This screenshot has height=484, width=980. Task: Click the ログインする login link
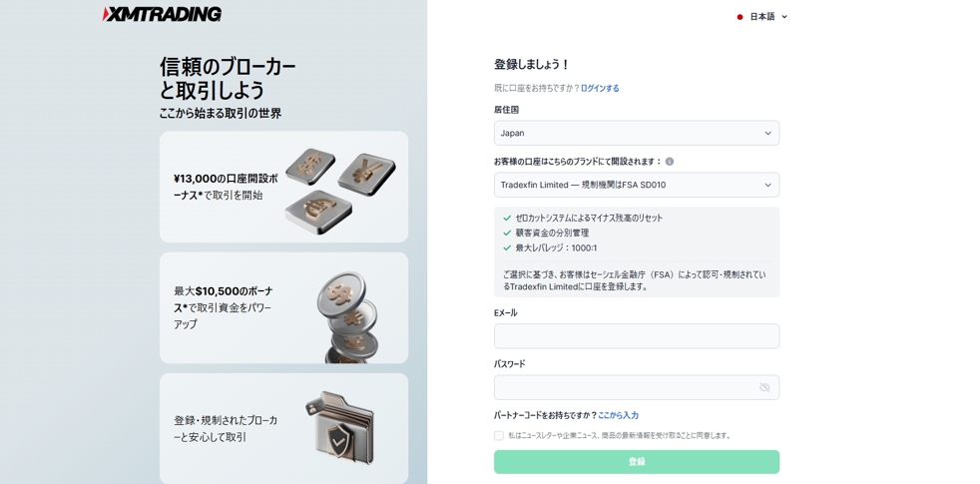point(600,88)
